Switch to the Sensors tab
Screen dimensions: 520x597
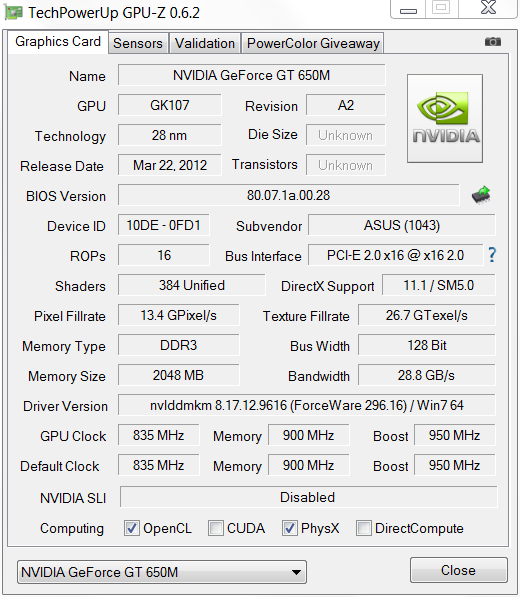coord(138,43)
